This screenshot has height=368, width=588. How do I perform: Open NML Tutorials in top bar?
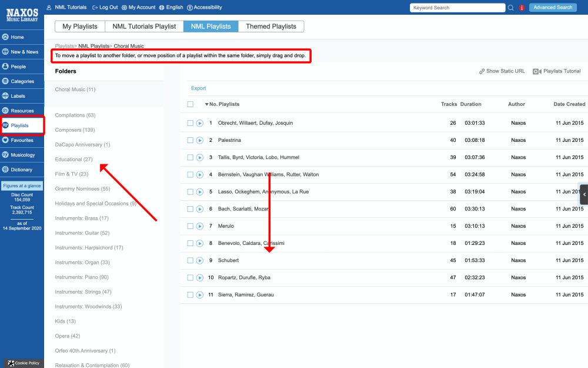coord(67,7)
